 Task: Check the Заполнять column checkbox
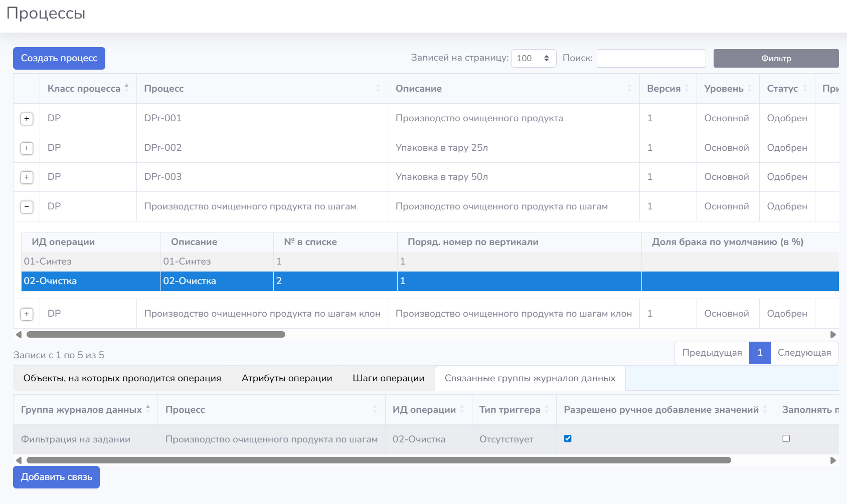[786, 438]
